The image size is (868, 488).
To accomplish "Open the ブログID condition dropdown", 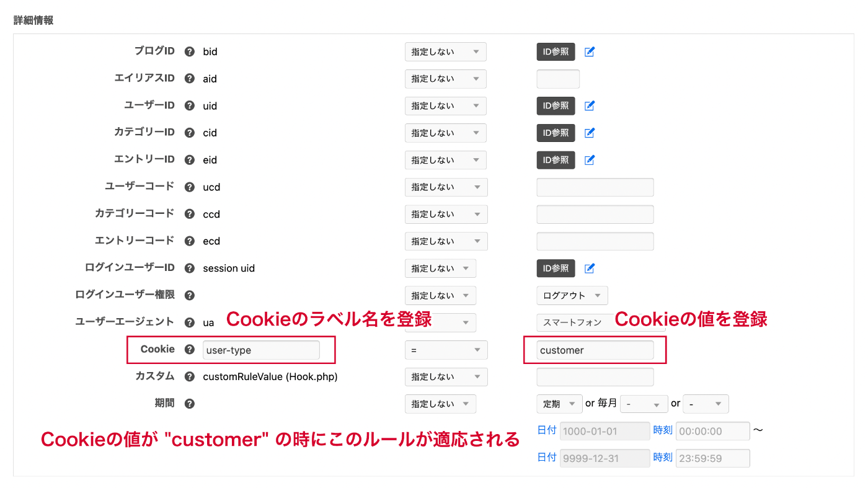I will point(445,52).
